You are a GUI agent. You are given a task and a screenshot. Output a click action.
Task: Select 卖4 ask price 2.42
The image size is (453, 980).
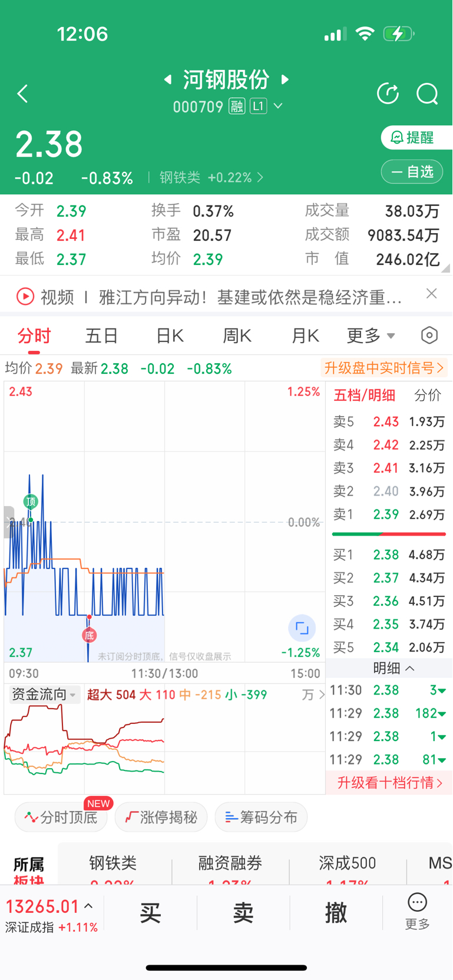[x=389, y=445]
